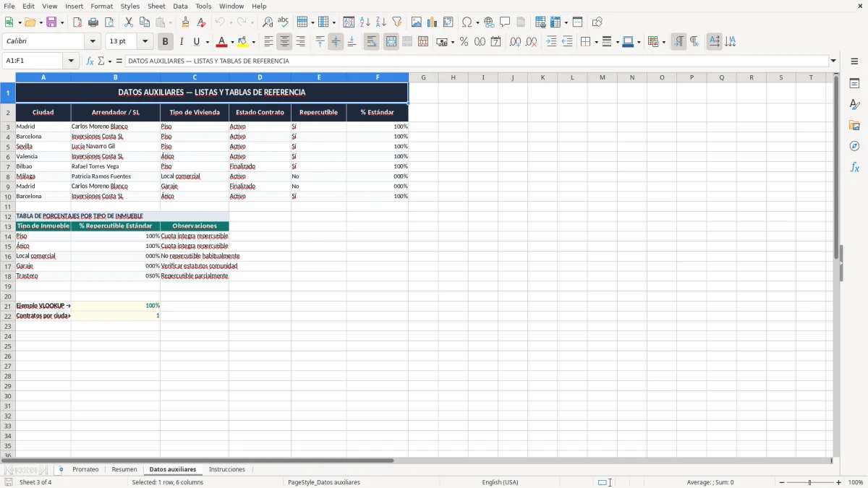The width and height of the screenshot is (868, 488).
Task: Expand the formula bar with its arrow
Action: click(833, 61)
